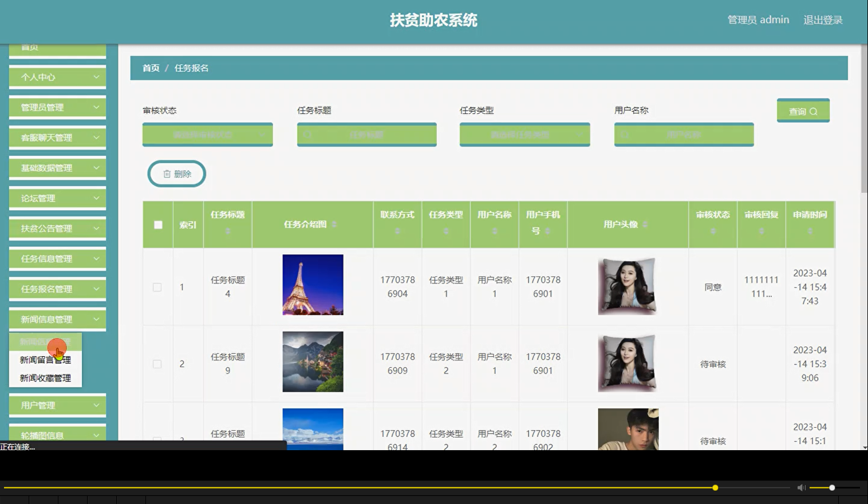Expand the 个人中心 sidebar menu
868x504 pixels.
(57, 77)
